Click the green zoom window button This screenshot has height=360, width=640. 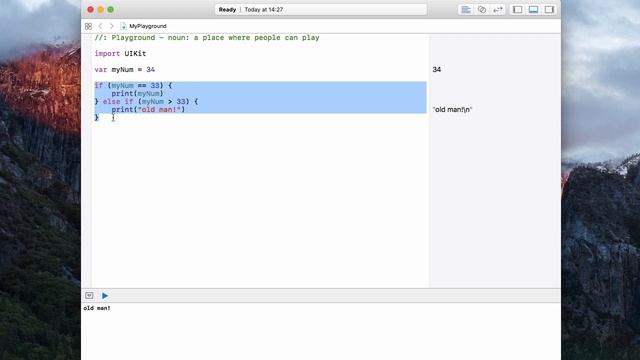coord(110,9)
